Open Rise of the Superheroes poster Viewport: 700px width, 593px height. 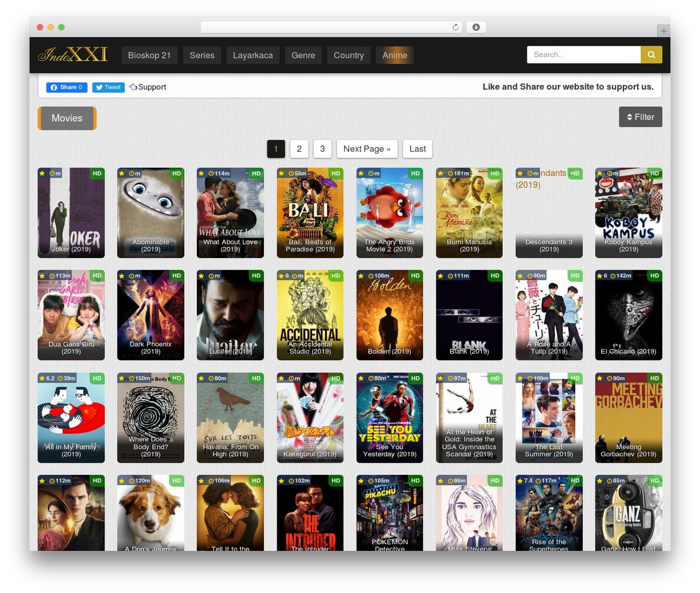click(x=549, y=513)
